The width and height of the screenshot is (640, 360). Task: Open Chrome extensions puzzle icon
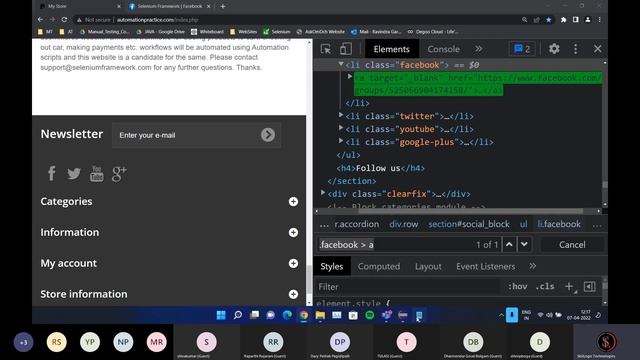563,20
